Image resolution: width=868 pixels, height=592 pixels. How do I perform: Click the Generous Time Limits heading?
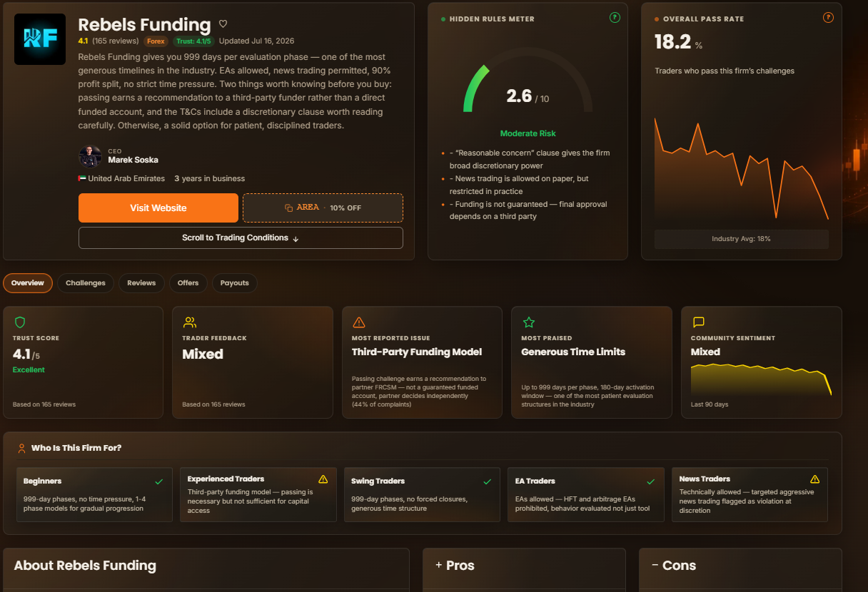click(573, 352)
